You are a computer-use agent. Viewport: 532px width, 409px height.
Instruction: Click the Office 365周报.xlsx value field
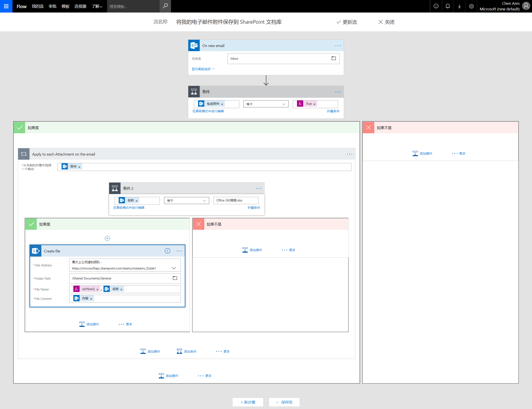click(236, 200)
